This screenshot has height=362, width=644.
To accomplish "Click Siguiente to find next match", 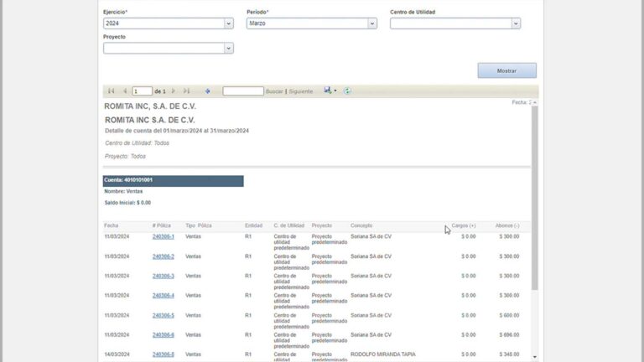I will pyautogui.click(x=300, y=90).
